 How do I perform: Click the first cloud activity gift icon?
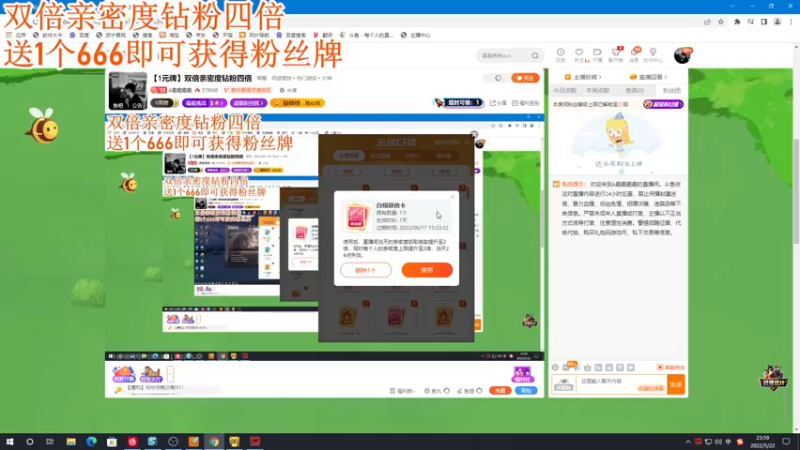click(124, 374)
